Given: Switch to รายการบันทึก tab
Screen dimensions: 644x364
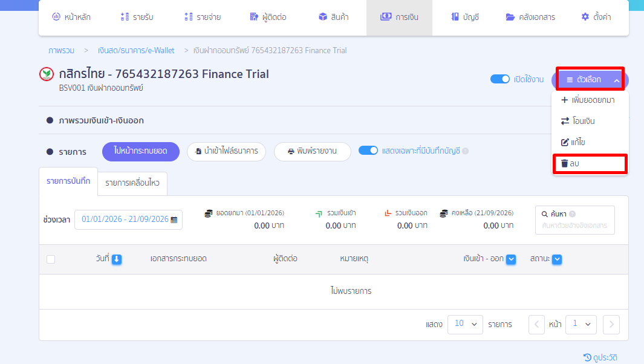Looking at the screenshot, I should point(68,181).
